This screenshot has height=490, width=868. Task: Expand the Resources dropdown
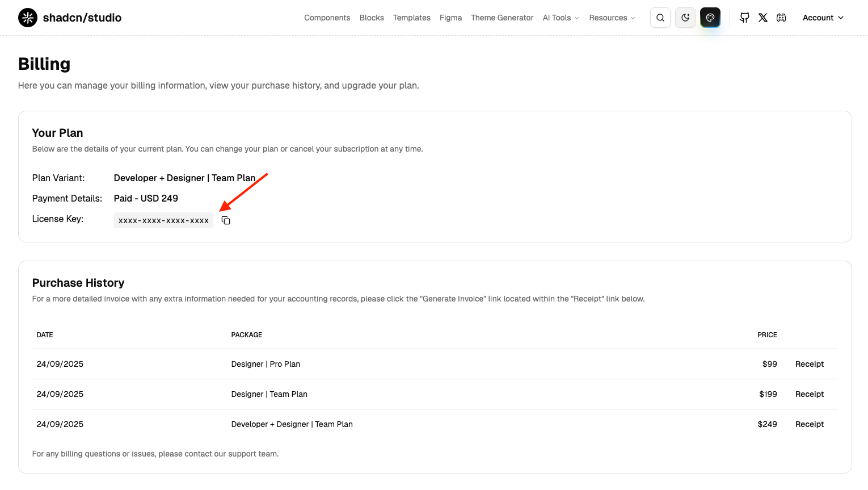[612, 18]
